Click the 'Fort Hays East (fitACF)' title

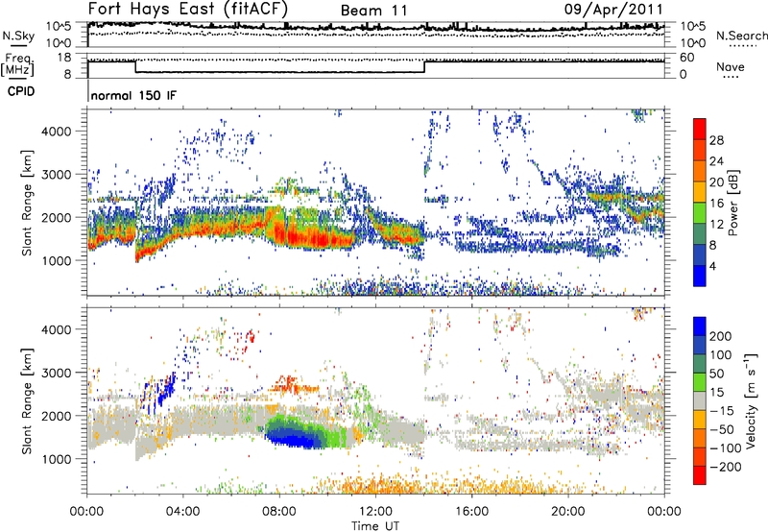[x=188, y=10]
